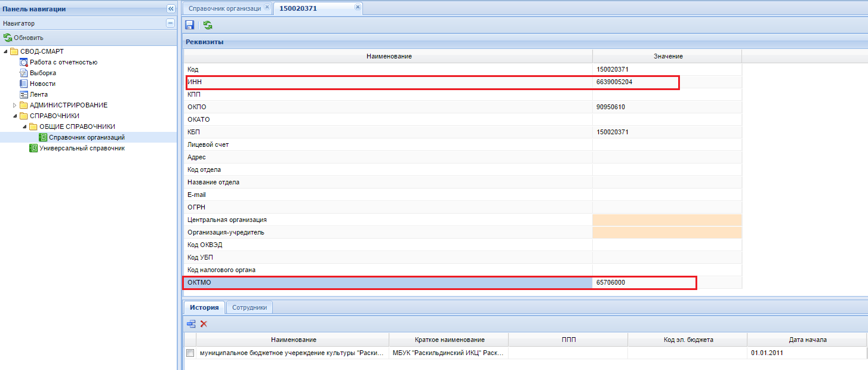Click the add-record icon in History toolbar
This screenshot has width=868, height=370.
click(x=191, y=323)
